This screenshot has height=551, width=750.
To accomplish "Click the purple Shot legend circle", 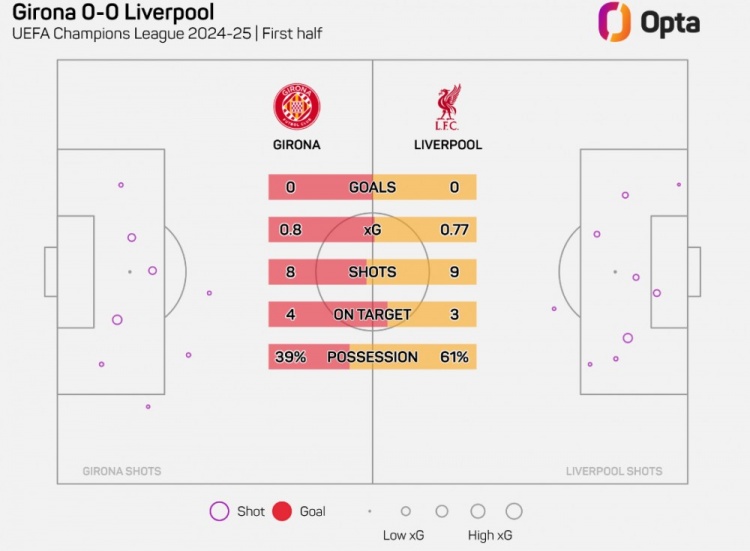I will pyautogui.click(x=219, y=511).
